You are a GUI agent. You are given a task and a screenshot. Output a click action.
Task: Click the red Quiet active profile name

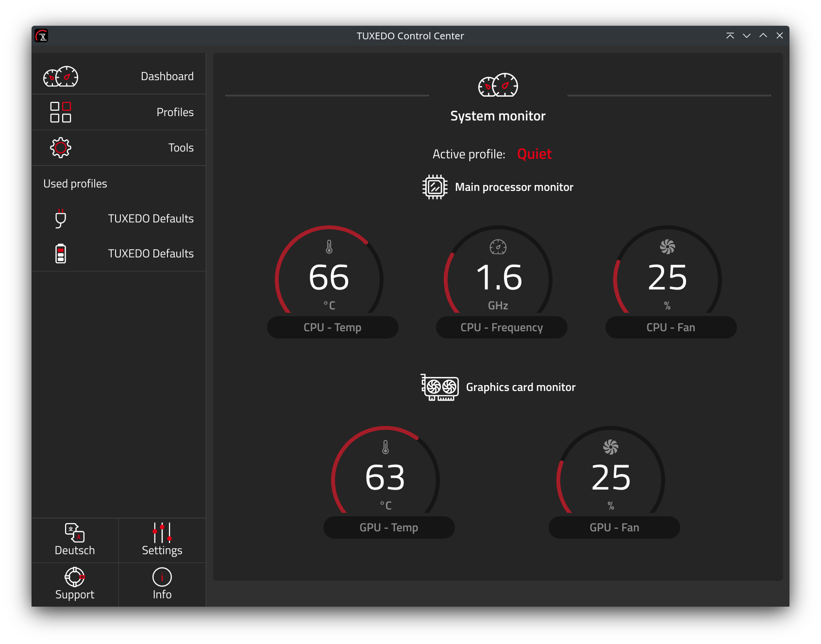534,154
